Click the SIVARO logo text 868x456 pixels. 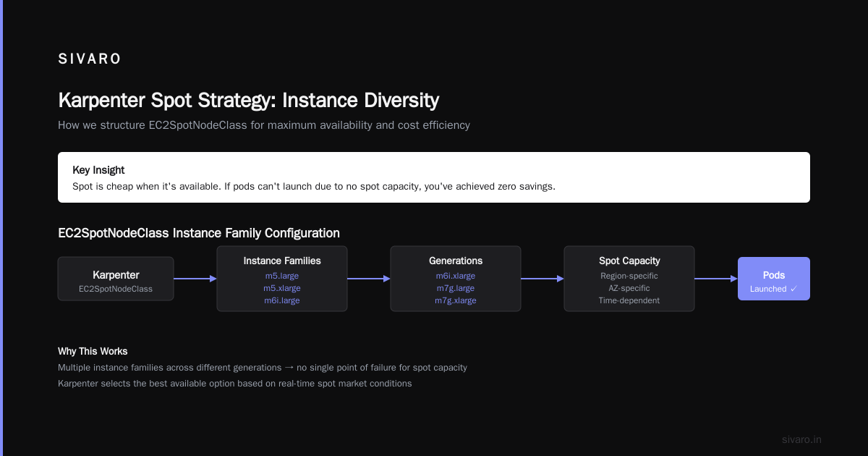coord(90,59)
